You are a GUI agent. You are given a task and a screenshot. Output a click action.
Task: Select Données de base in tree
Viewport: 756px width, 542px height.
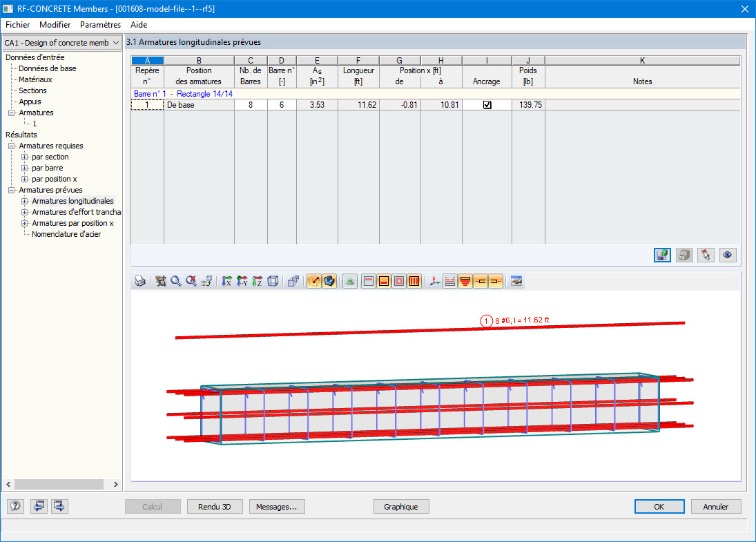pyautogui.click(x=47, y=68)
